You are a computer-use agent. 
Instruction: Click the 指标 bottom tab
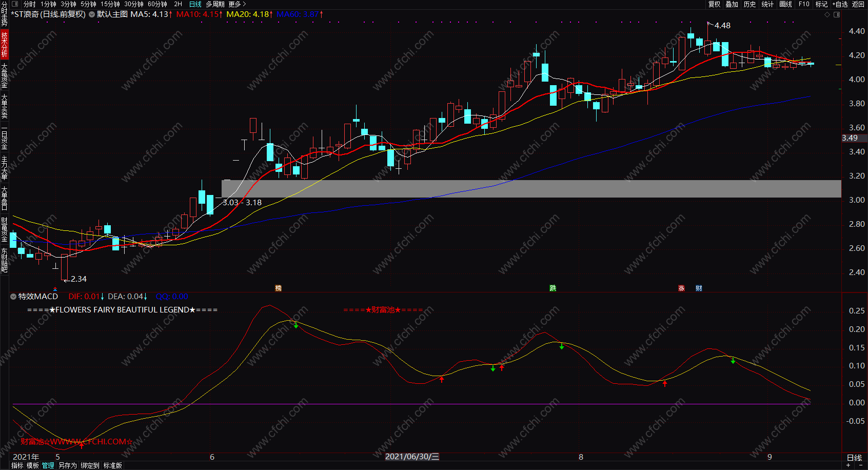click(17, 465)
